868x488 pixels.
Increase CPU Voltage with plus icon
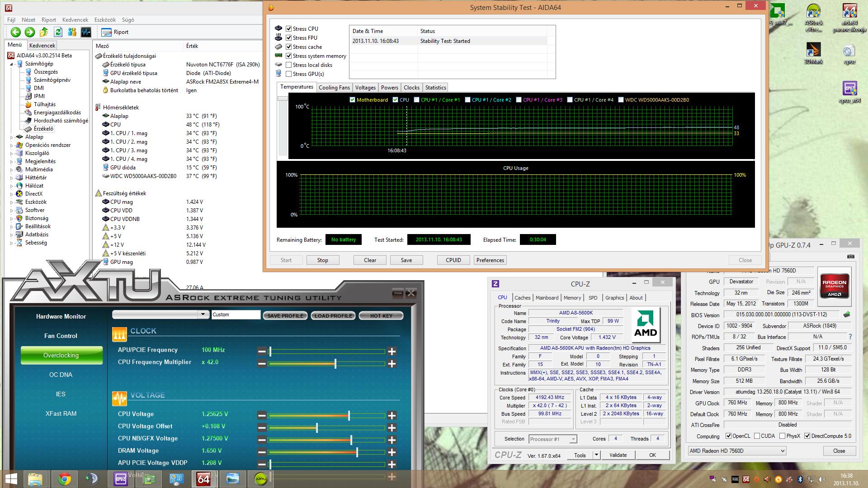pos(392,415)
